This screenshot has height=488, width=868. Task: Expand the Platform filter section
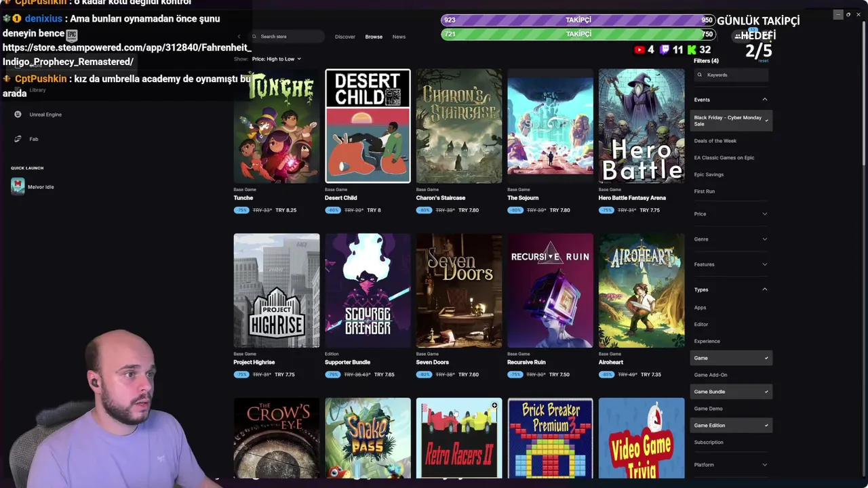coord(731,465)
